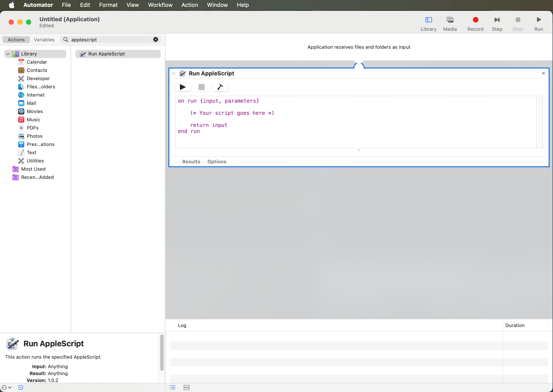
Task: Open the View menu
Action: coord(133,5)
